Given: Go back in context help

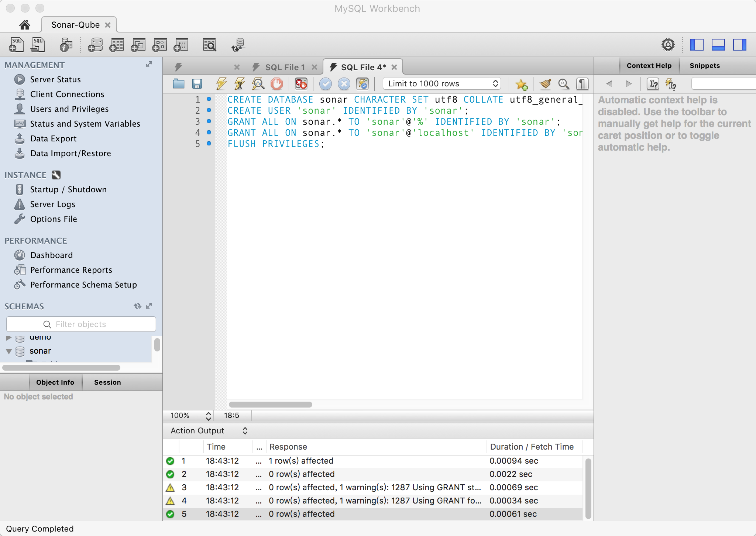Looking at the screenshot, I should [x=609, y=84].
